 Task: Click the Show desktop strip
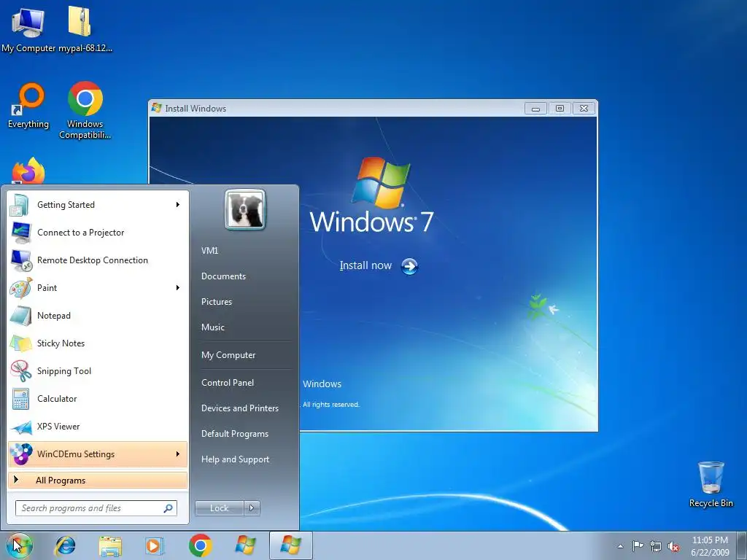coord(741,546)
